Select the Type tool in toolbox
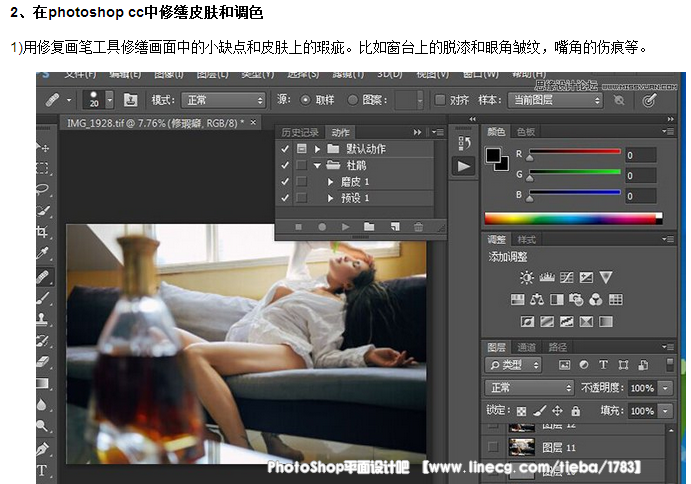The height and width of the screenshot is (484, 691). pos(43,471)
